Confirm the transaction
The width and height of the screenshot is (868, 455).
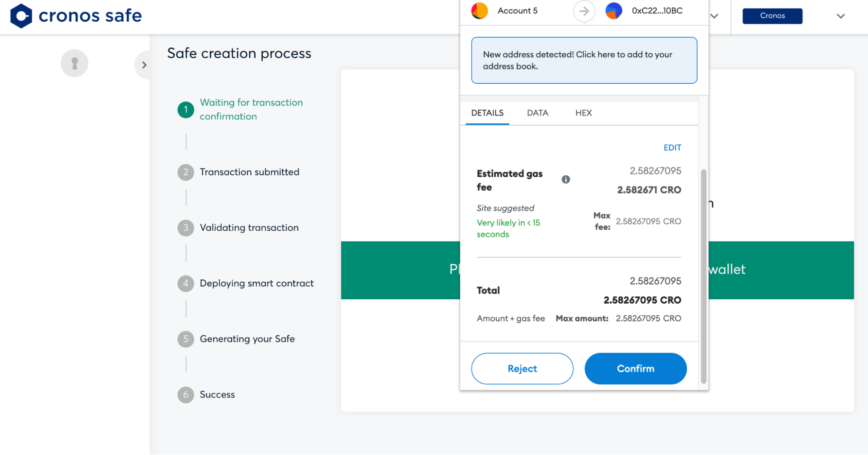click(635, 369)
